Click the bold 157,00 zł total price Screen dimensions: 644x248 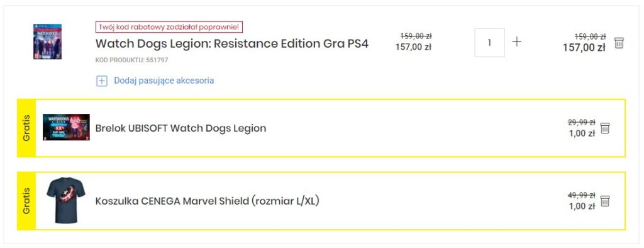pyautogui.click(x=584, y=48)
